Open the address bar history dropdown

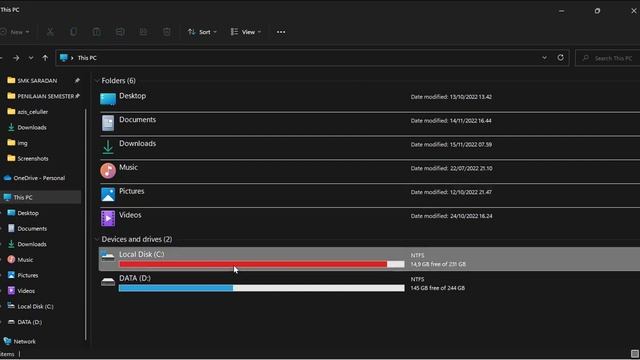tap(544, 58)
